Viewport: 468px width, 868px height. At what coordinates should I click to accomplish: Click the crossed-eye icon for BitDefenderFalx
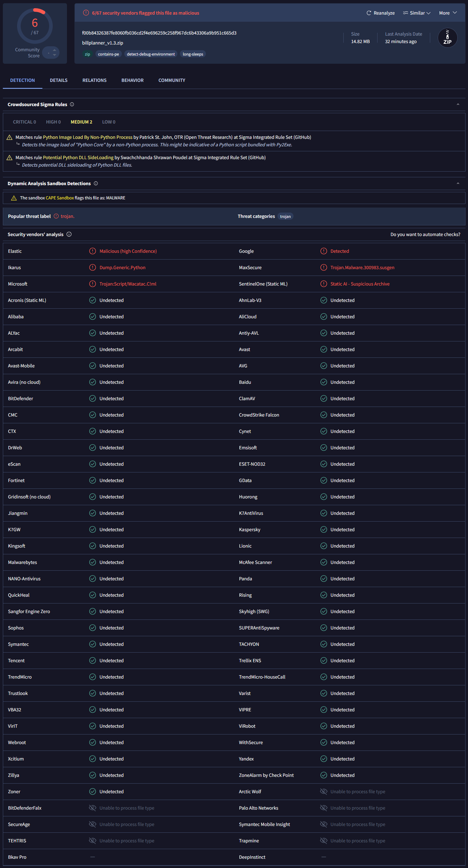[x=93, y=808]
